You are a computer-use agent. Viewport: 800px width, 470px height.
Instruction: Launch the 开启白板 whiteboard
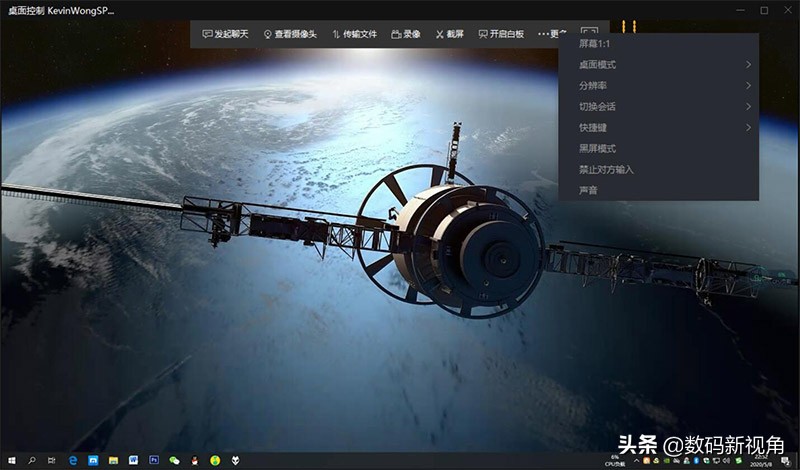501,34
